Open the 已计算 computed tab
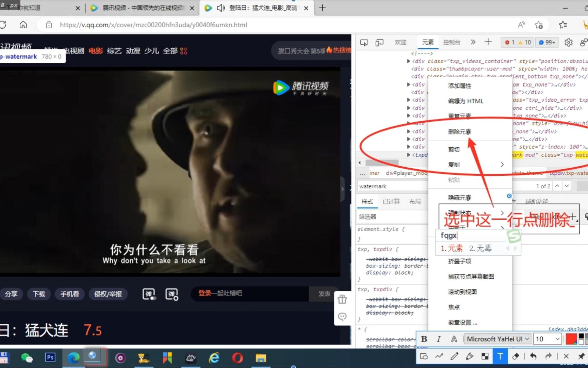 pyautogui.click(x=391, y=201)
